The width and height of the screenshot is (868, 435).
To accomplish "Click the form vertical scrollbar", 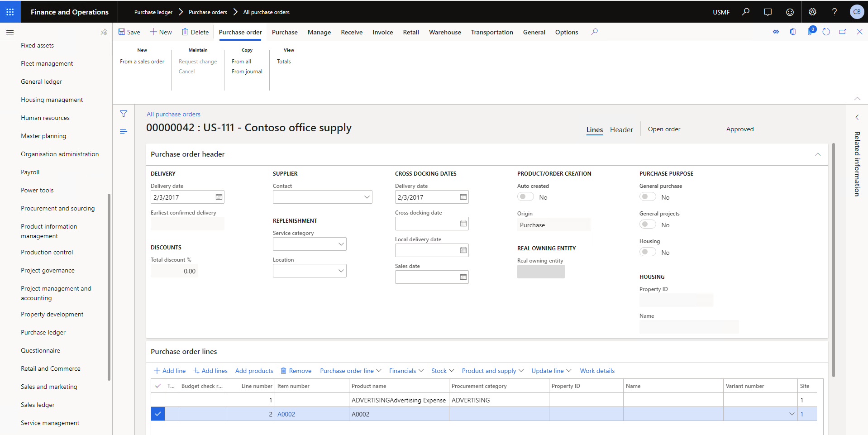I will [x=834, y=260].
